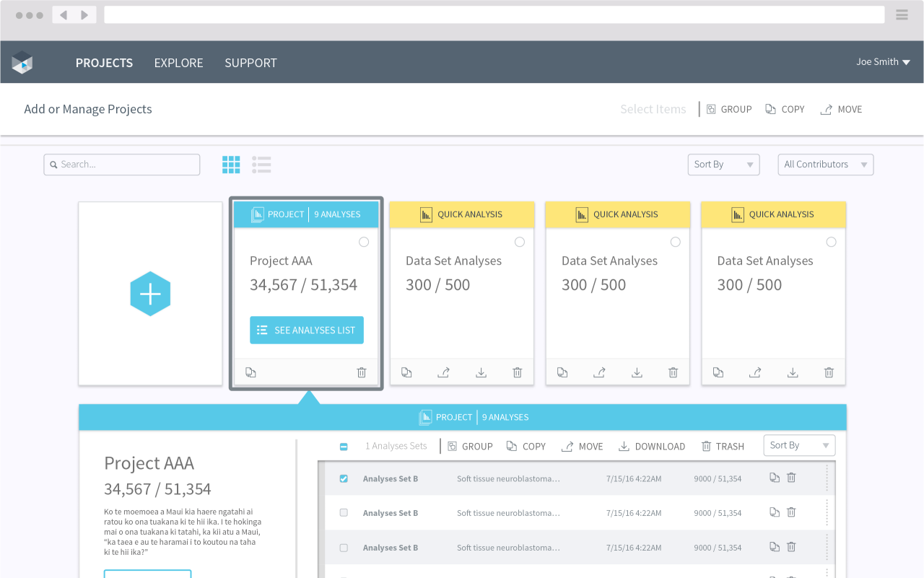Viewport: 924px width, 578px height.
Task: Uncheck the first Analyses Set B checkbox
Action: (x=344, y=478)
